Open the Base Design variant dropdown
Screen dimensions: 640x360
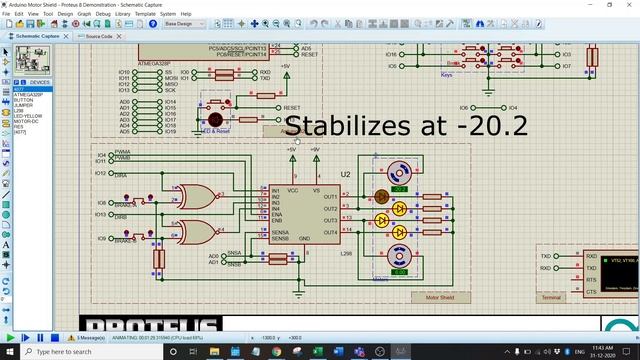tap(184, 24)
